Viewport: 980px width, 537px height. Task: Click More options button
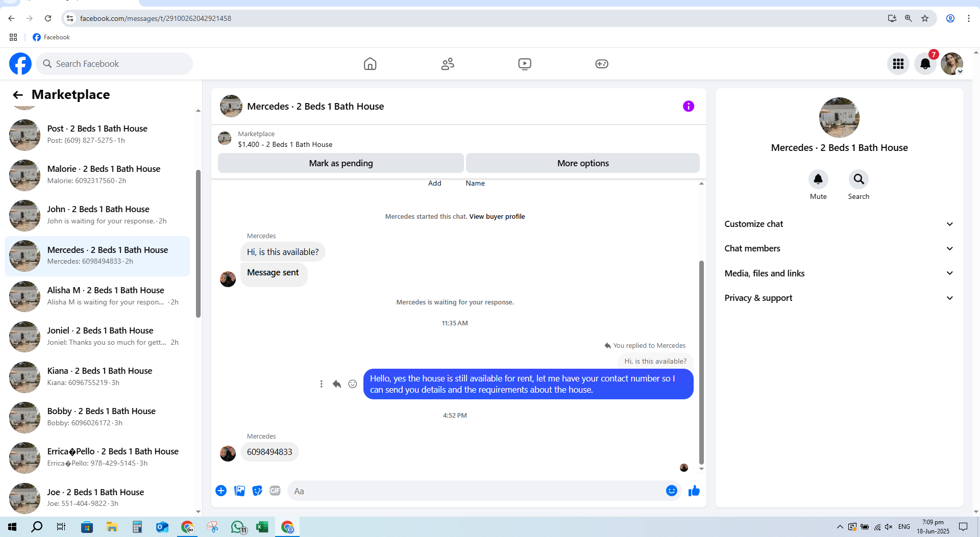pyautogui.click(x=583, y=163)
